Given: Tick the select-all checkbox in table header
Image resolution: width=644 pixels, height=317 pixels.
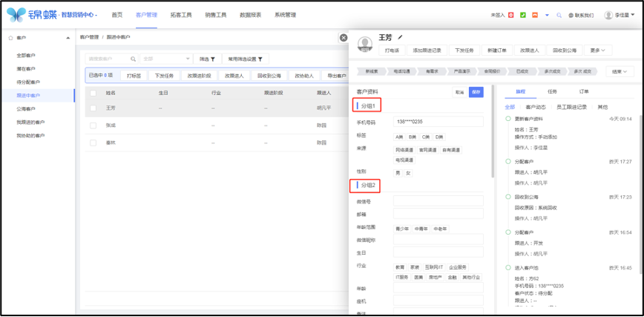Looking at the screenshot, I should (93, 93).
